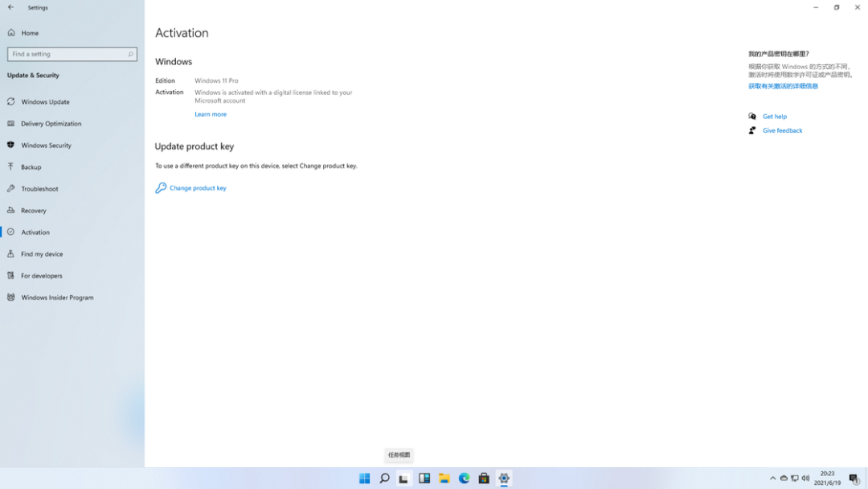Click the network tray icon
868x489 pixels.
(795, 479)
